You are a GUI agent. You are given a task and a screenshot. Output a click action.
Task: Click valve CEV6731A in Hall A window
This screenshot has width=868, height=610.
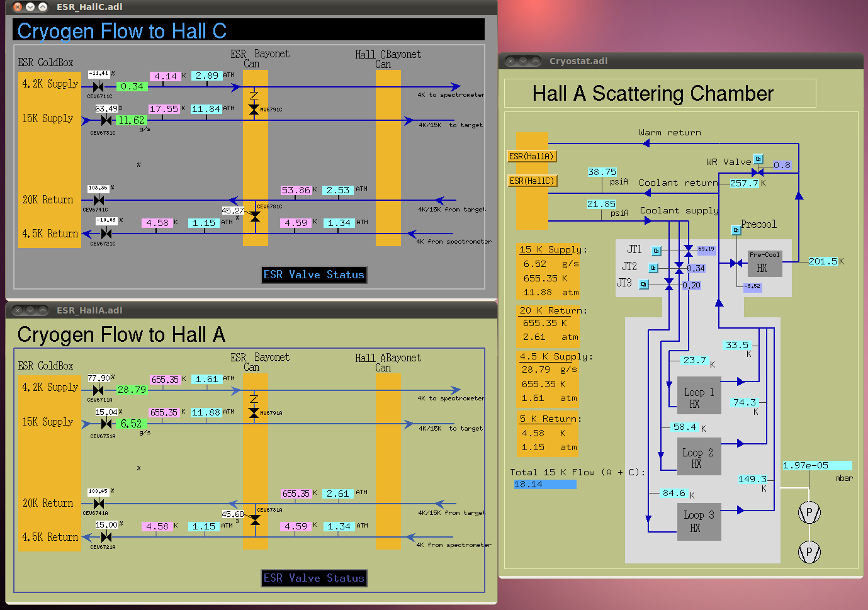click(x=106, y=424)
